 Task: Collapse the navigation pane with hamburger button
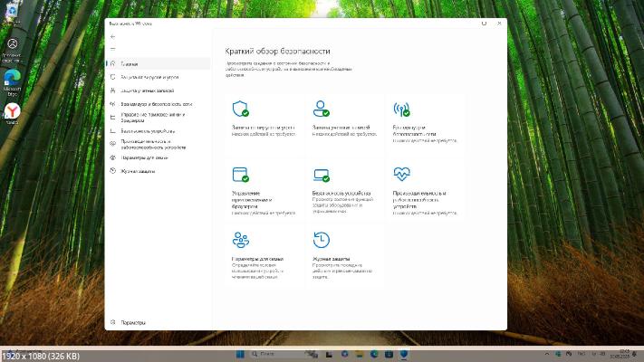(113, 50)
